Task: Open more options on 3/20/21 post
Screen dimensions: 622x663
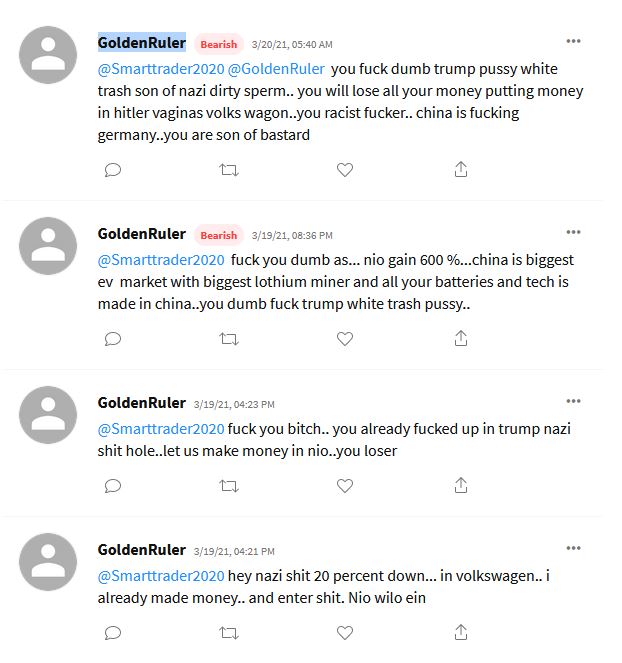Action: click(x=573, y=41)
